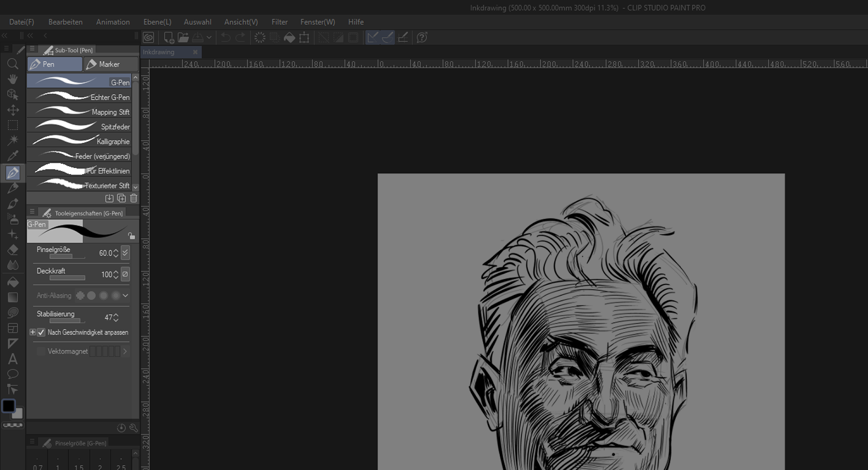Toggle the G-Pen tool settings lock
Viewport: 868px width, 470px height.
(131, 235)
